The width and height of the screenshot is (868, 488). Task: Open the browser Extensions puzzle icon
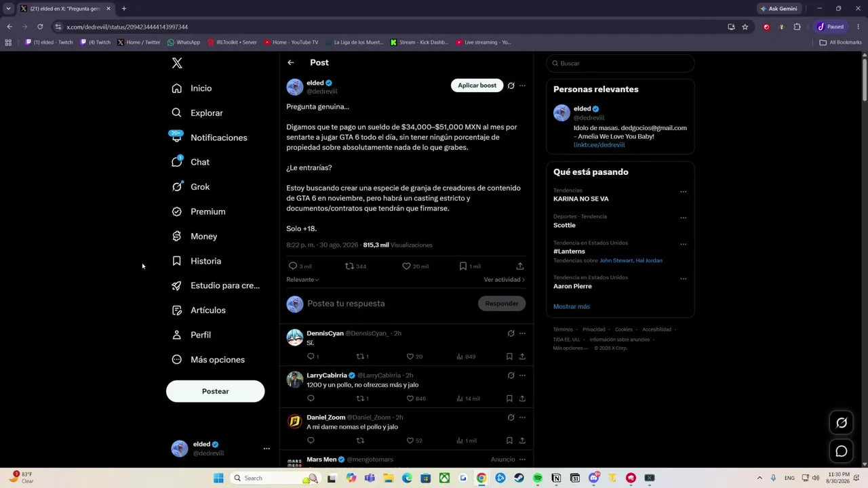(797, 27)
